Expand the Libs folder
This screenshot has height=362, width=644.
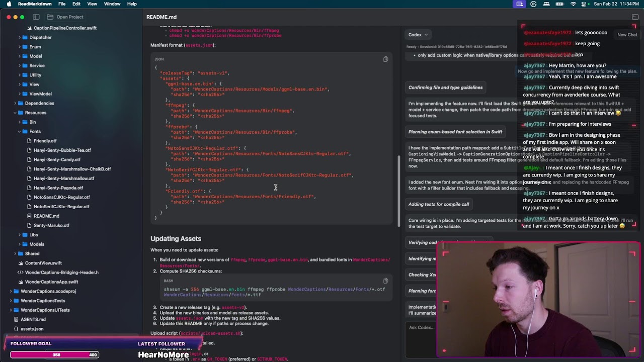point(20,235)
